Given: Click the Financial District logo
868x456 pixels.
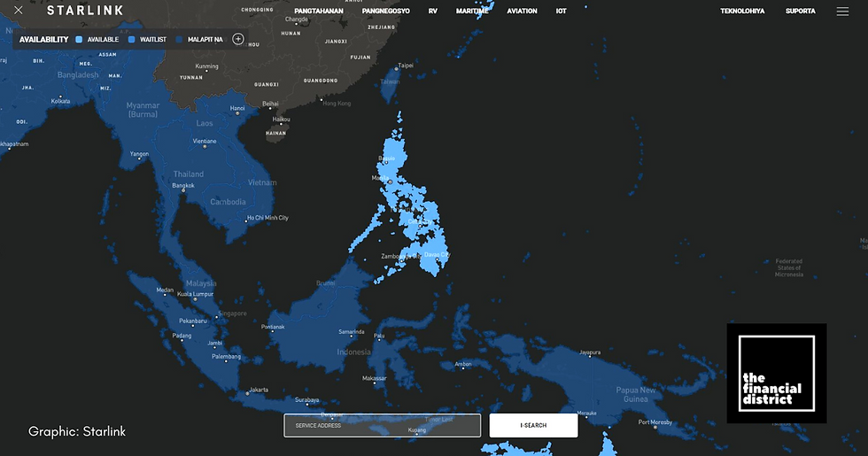Looking at the screenshot, I should (777, 374).
